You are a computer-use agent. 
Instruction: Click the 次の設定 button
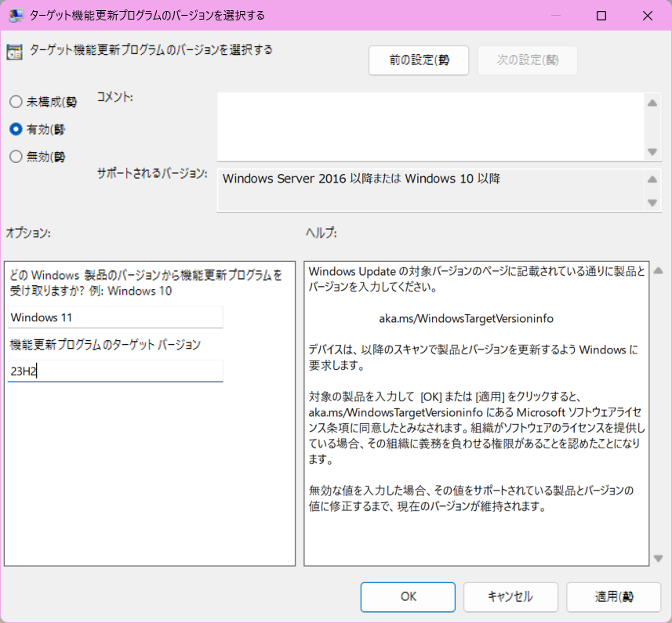527,60
